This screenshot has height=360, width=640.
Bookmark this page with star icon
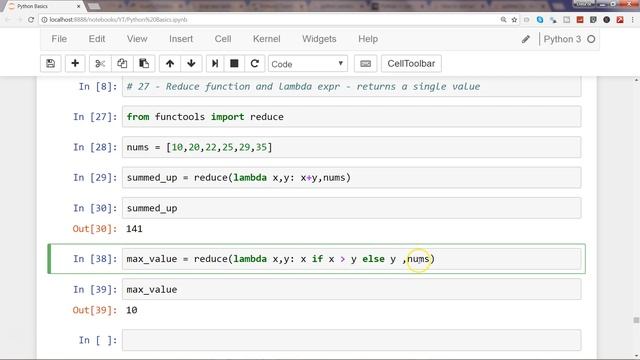coord(514,20)
